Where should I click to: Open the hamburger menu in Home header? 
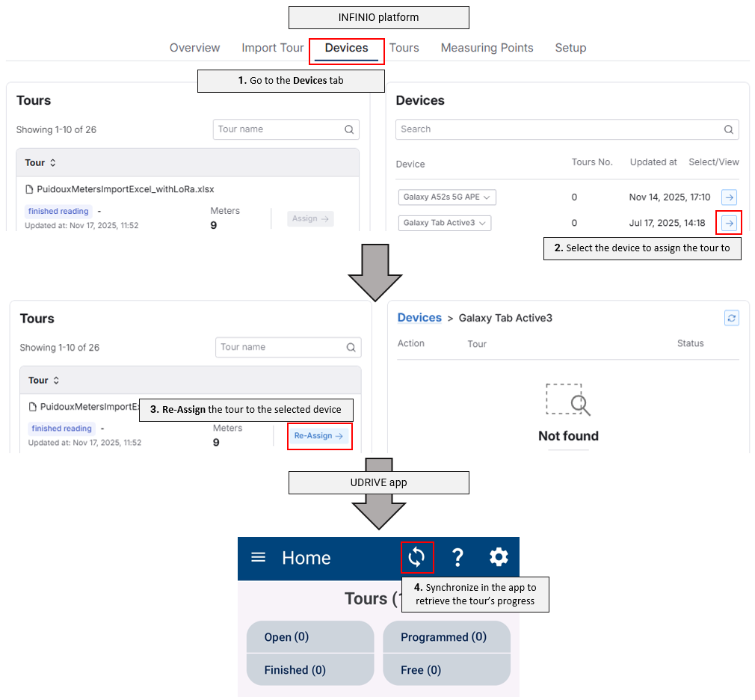click(x=258, y=557)
